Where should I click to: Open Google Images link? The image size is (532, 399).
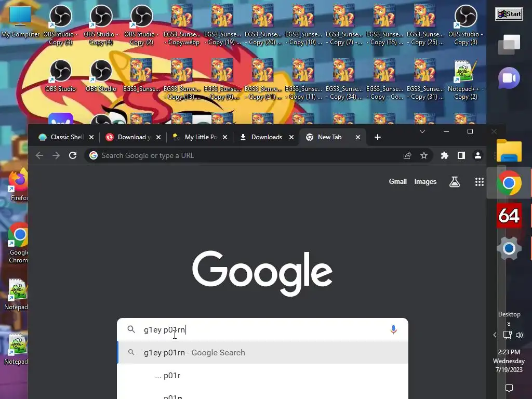(x=425, y=181)
